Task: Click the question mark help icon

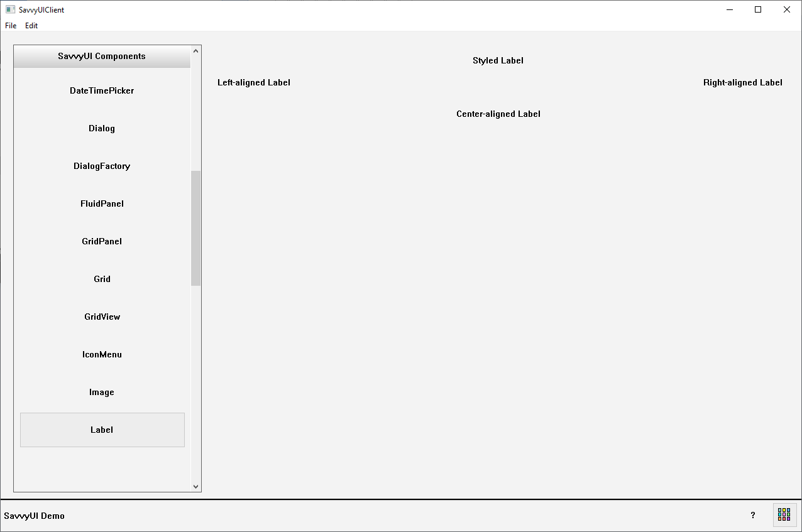Action: pos(753,515)
